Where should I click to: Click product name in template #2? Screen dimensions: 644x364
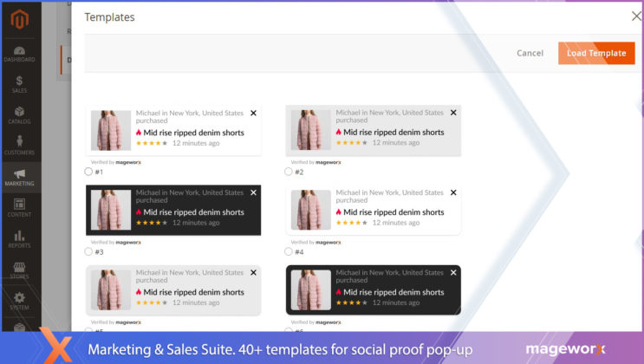[x=394, y=133]
